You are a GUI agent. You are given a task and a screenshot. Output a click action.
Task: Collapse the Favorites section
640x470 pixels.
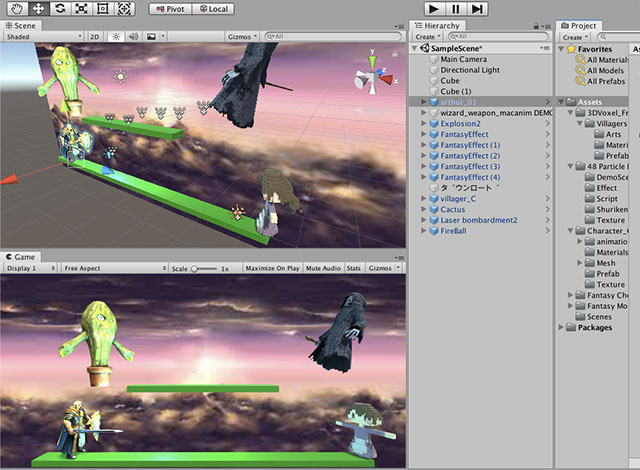point(562,49)
